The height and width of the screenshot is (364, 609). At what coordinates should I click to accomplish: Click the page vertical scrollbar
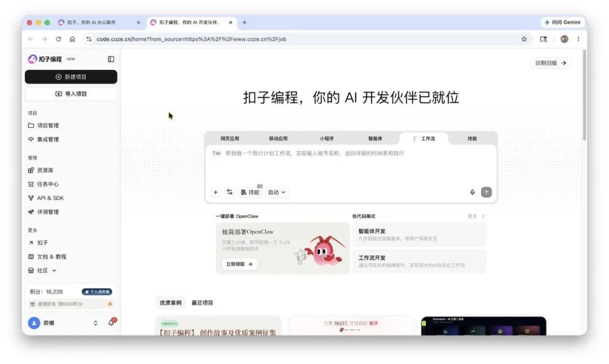click(x=584, y=95)
